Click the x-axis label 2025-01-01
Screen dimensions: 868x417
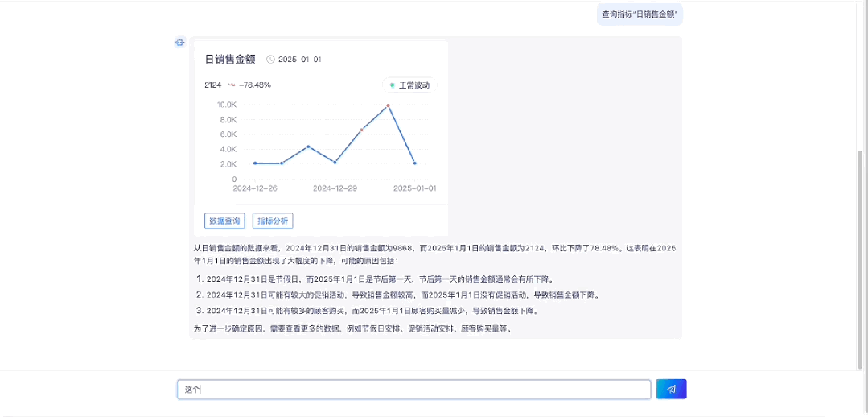[414, 189]
